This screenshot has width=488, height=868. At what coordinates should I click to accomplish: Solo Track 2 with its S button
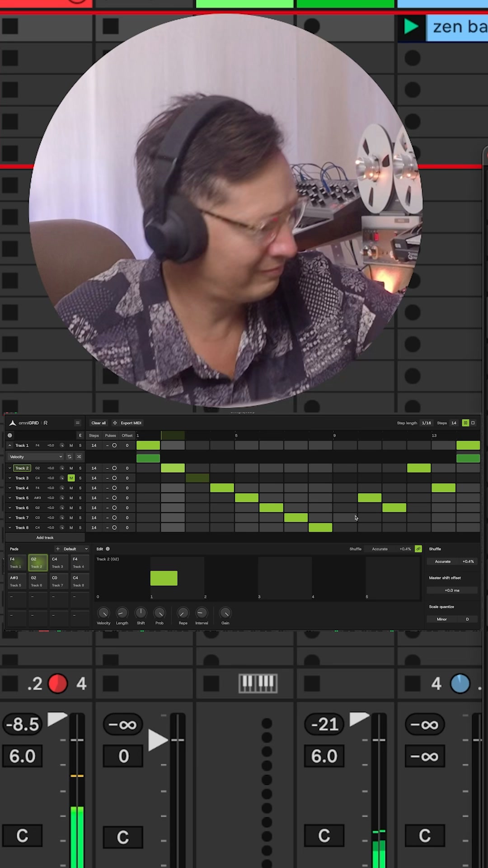coord(80,468)
